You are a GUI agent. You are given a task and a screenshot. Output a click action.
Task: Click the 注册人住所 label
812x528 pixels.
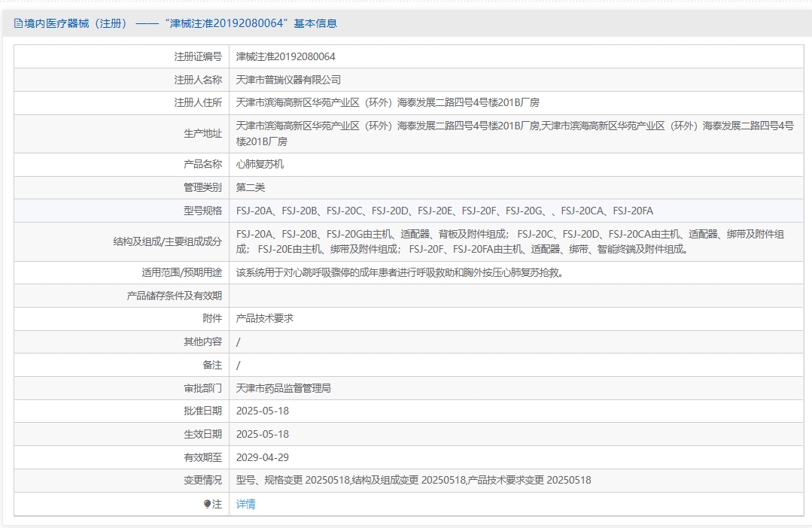point(198,102)
